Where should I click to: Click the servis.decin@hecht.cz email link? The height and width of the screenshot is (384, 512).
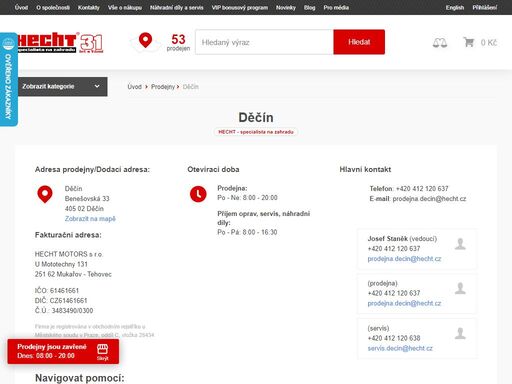400,348
